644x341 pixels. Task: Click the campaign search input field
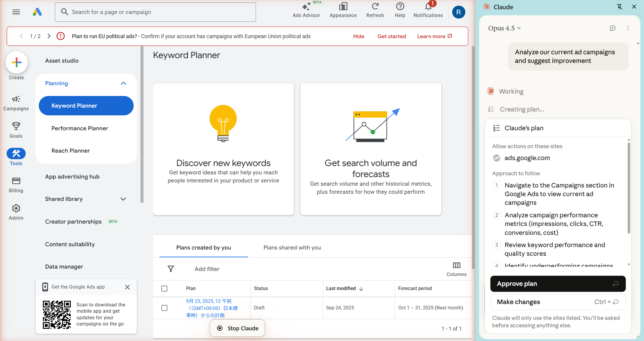tap(155, 12)
